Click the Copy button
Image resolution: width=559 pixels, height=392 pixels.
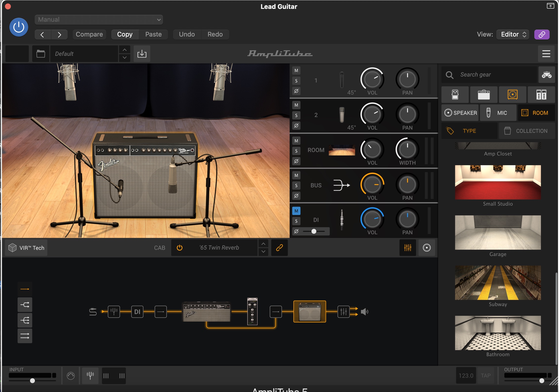pos(125,34)
